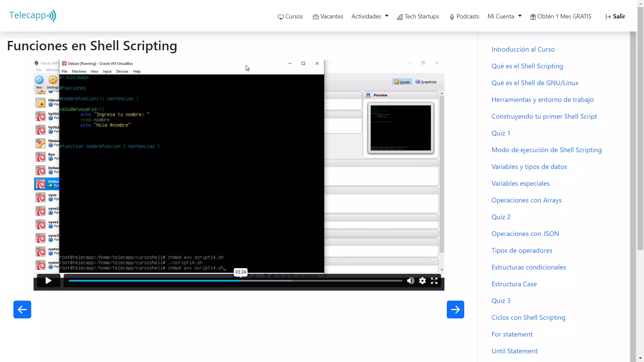
Task: Go to previous lesson arrow button
Action: (x=22, y=309)
